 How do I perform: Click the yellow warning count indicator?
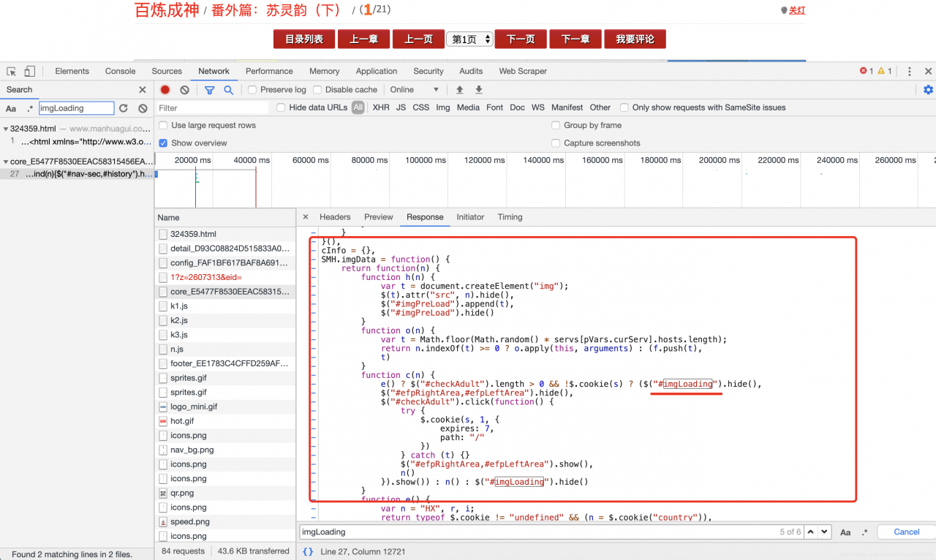885,71
